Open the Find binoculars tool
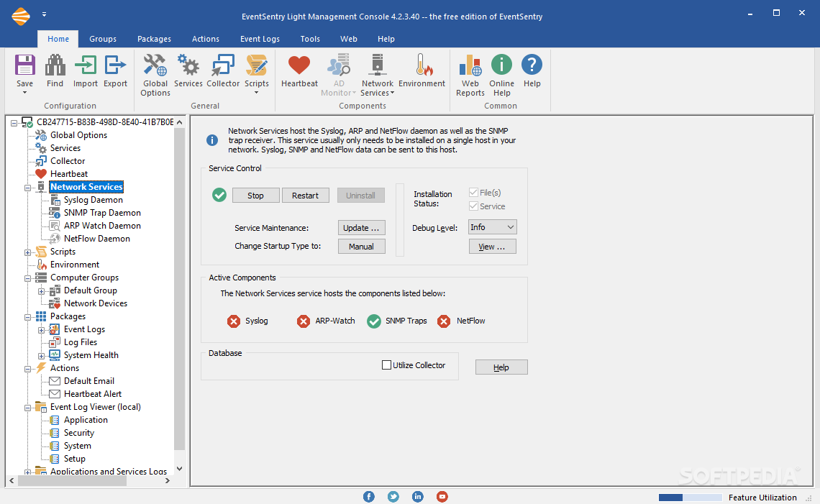The width and height of the screenshot is (820, 504). (55, 65)
